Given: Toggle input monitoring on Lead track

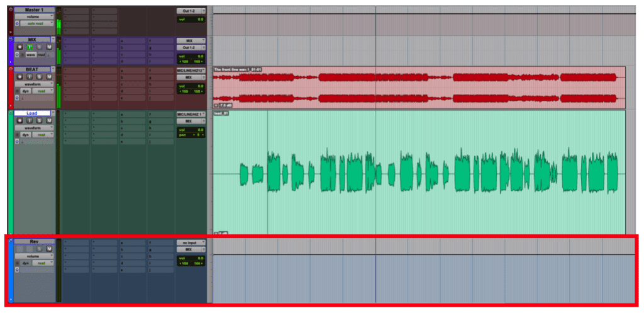Looking at the screenshot, I should click(x=29, y=121).
